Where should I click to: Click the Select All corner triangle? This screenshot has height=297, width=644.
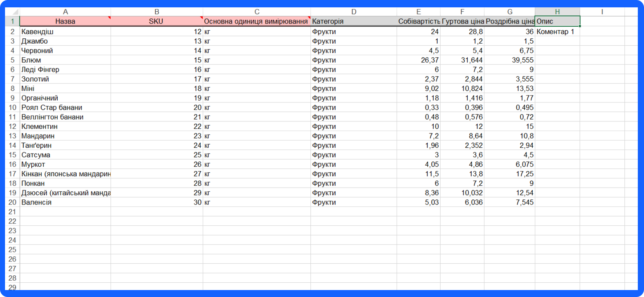(x=13, y=12)
